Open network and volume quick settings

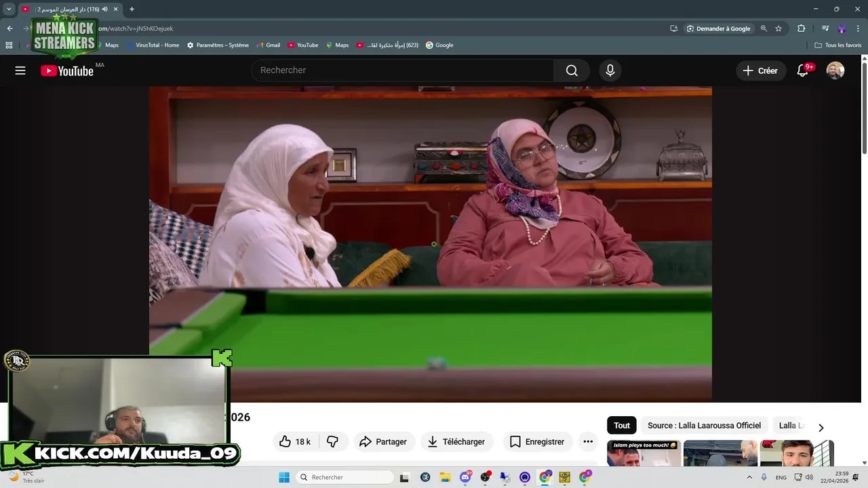(x=804, y=477)
